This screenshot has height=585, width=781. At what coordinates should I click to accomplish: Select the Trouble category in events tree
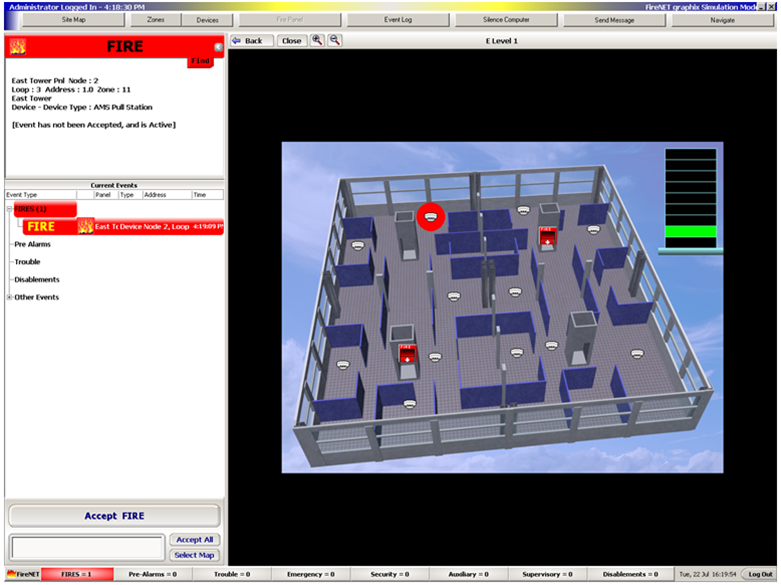pos(27,262)
